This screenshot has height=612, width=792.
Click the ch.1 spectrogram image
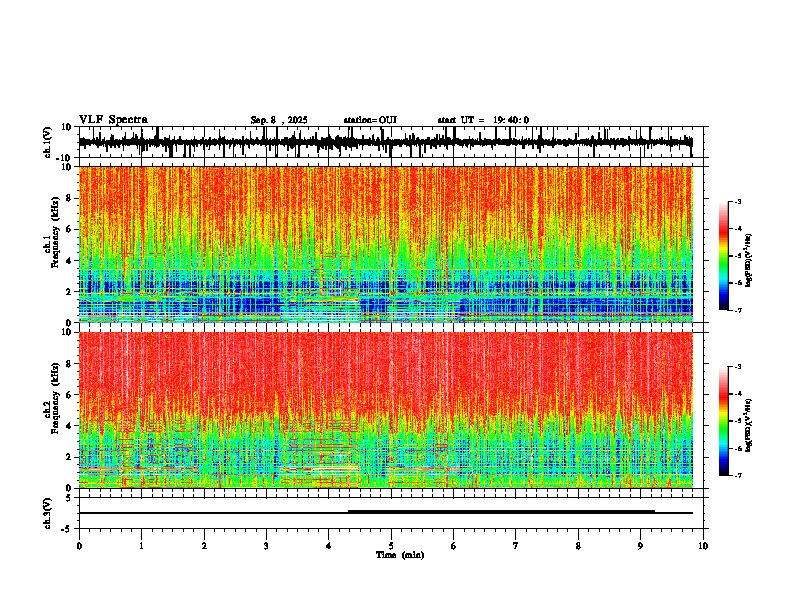click(386, 244)
